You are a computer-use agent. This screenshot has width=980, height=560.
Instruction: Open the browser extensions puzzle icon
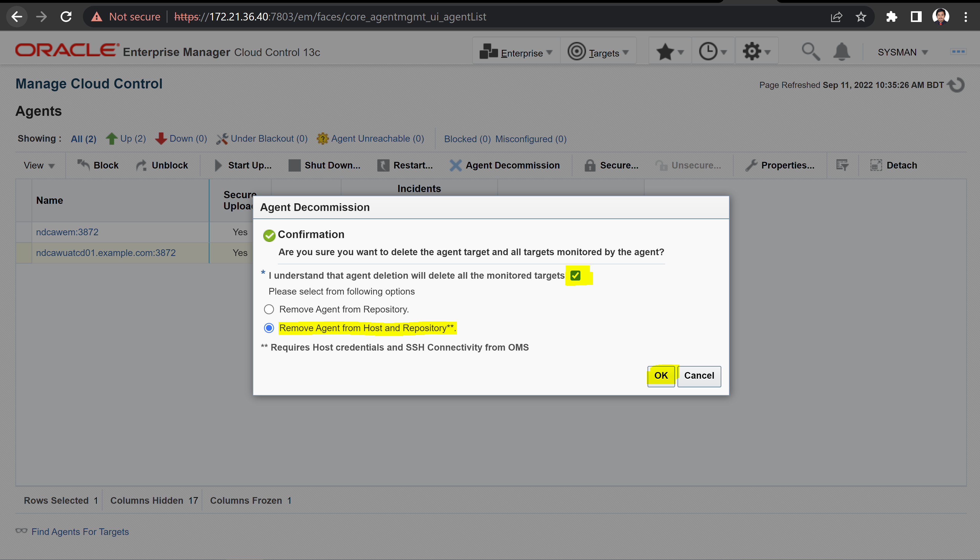click(891, 17)
